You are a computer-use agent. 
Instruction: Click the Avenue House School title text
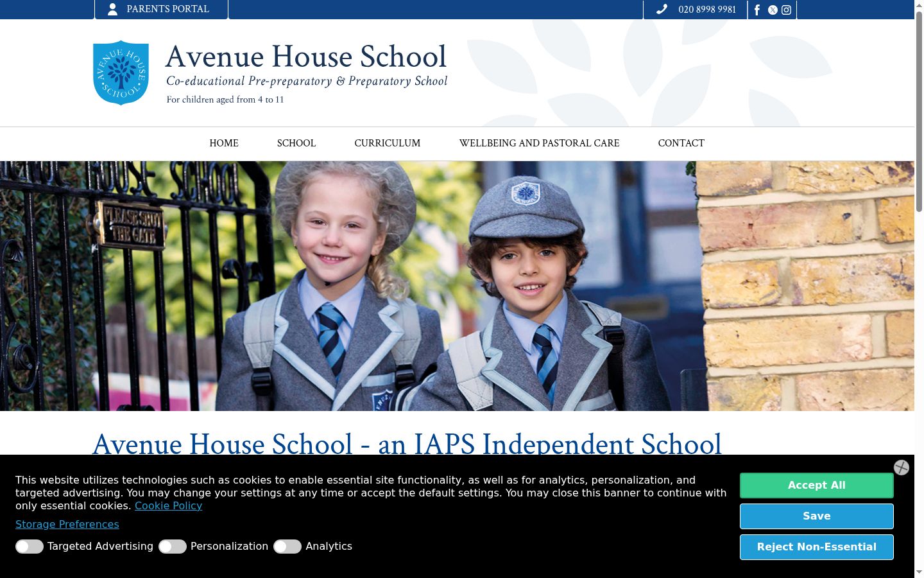click(x=306, y=57)
